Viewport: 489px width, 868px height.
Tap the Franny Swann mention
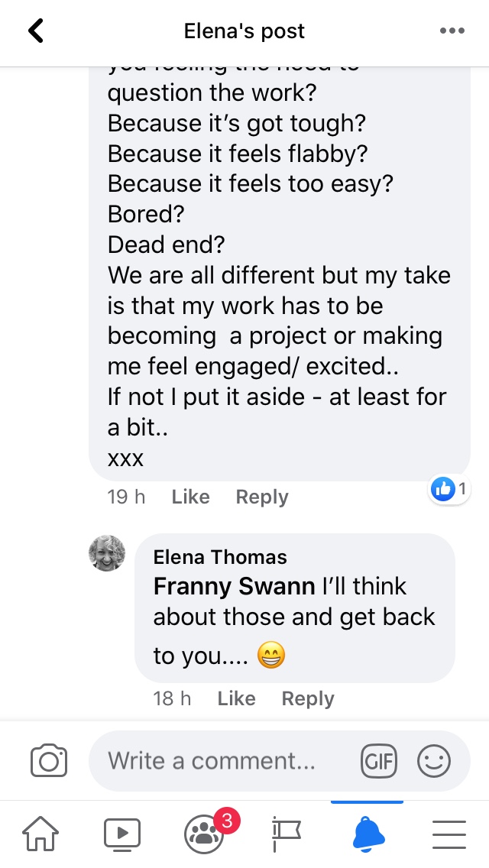point(235,586)
